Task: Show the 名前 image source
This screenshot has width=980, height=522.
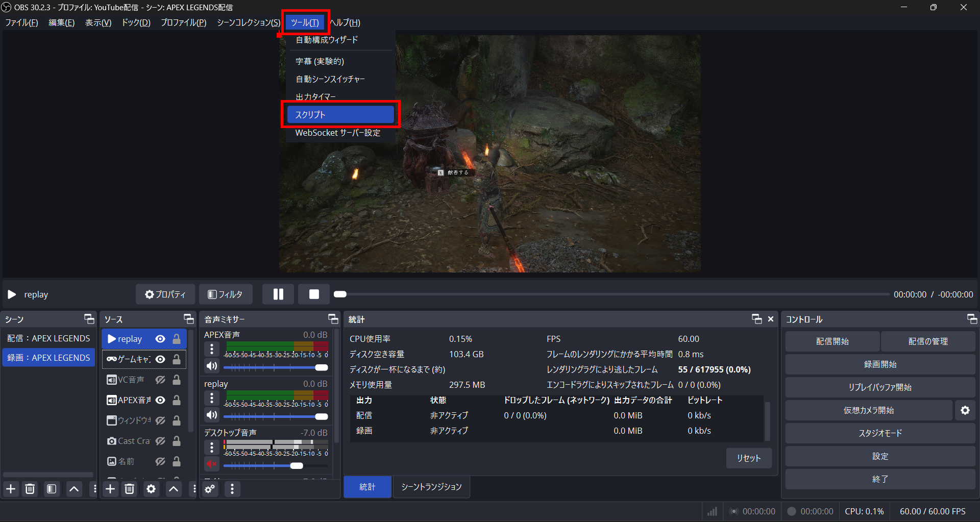Action: 160,461
